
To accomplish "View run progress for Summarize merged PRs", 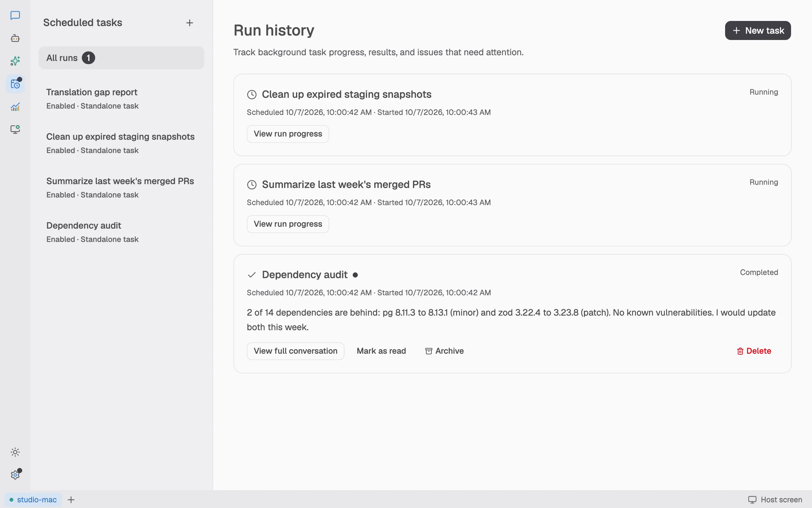I will click(288, 224).
